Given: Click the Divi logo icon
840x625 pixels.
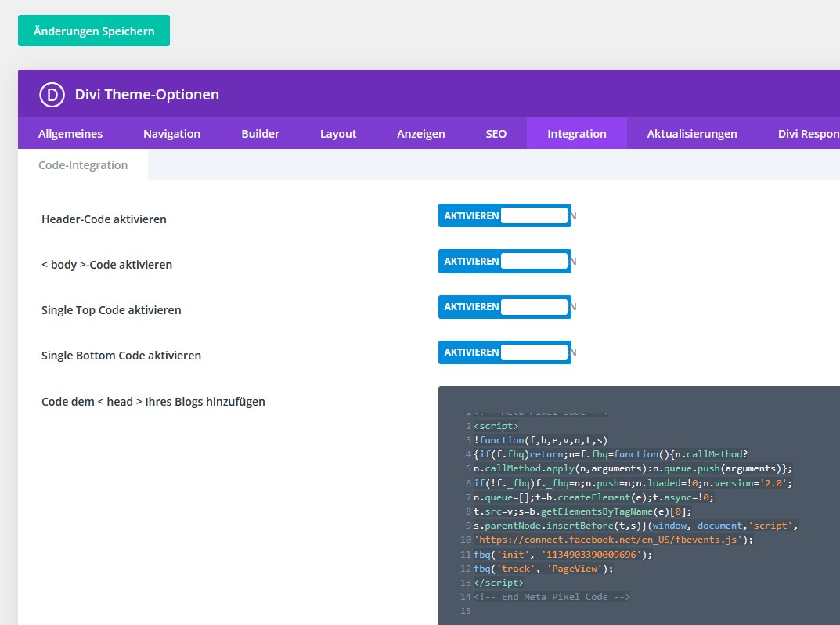Looking at the screenshot, I should click(52, 95).
